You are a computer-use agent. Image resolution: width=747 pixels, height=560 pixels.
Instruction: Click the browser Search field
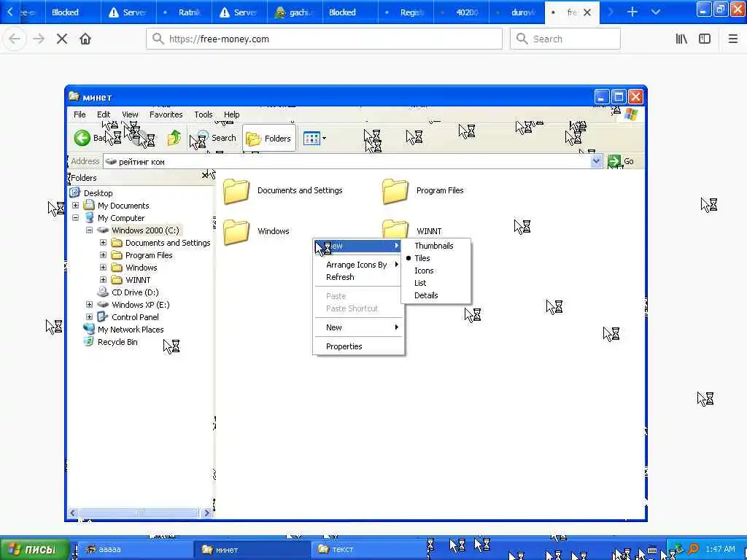565,39
